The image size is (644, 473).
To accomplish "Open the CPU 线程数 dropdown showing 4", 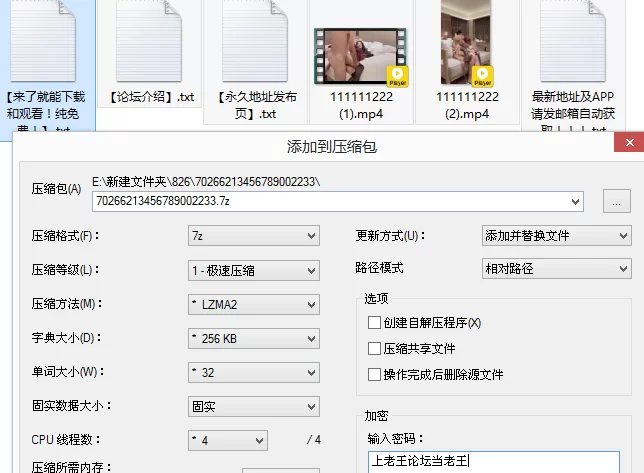I will 228,441.
